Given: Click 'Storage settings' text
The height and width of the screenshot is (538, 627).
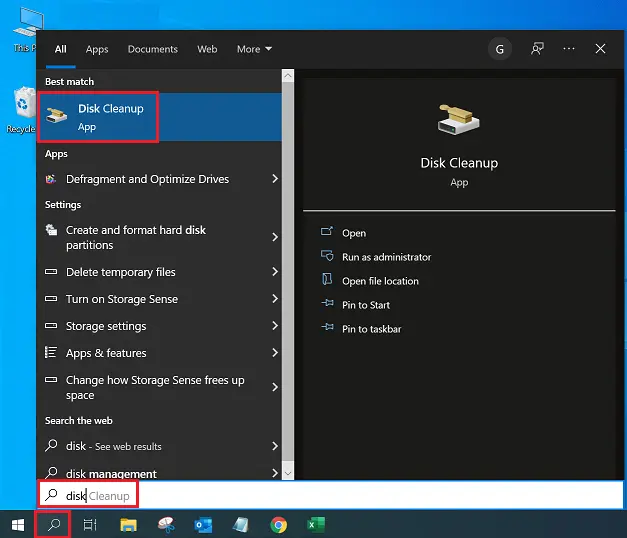Looking at the screenshot, I should click(106, 326).
